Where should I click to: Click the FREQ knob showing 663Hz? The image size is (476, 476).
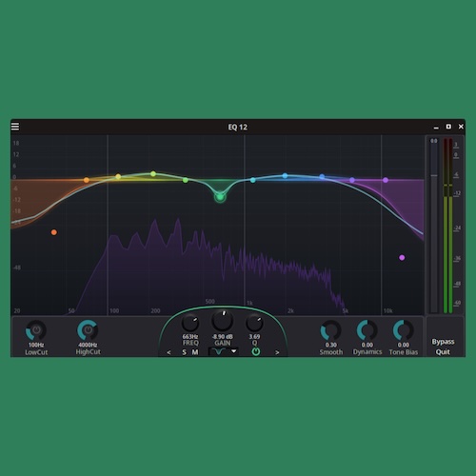click(190, 324)
